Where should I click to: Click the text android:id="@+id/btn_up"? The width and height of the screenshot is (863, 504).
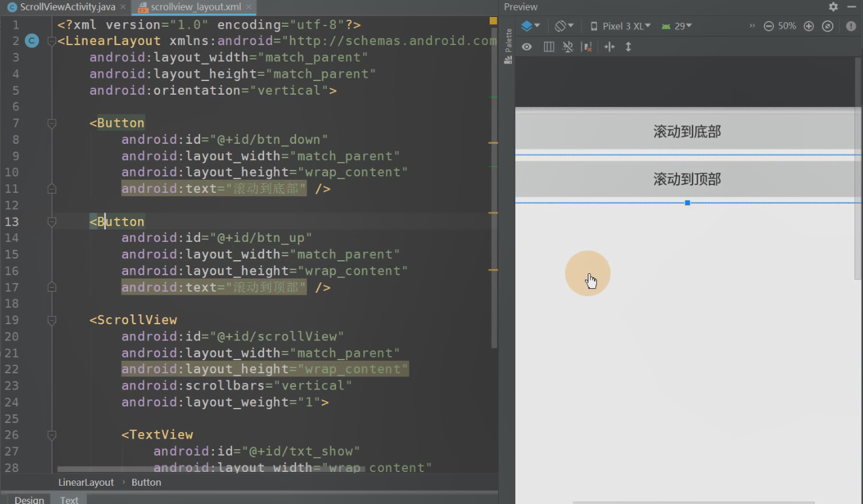[x=216, y=238]
